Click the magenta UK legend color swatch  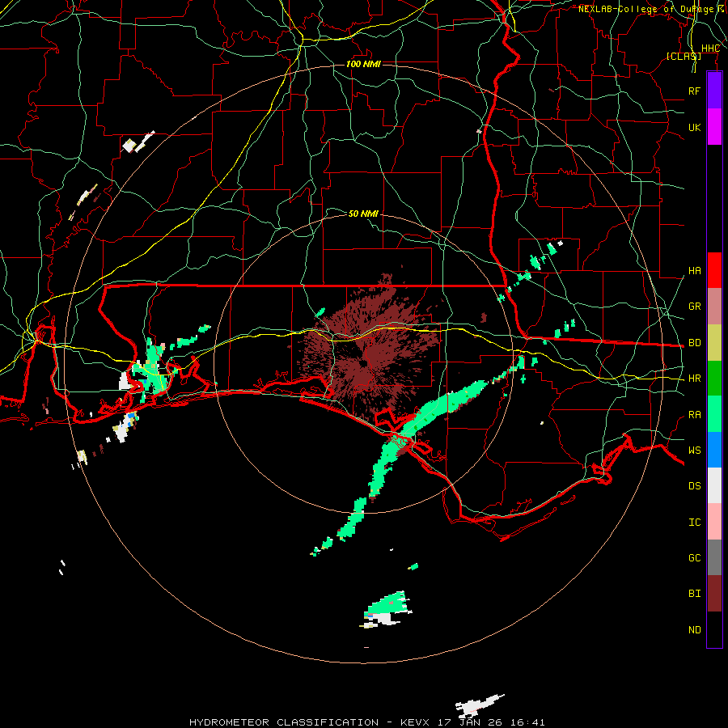[714, 127]
